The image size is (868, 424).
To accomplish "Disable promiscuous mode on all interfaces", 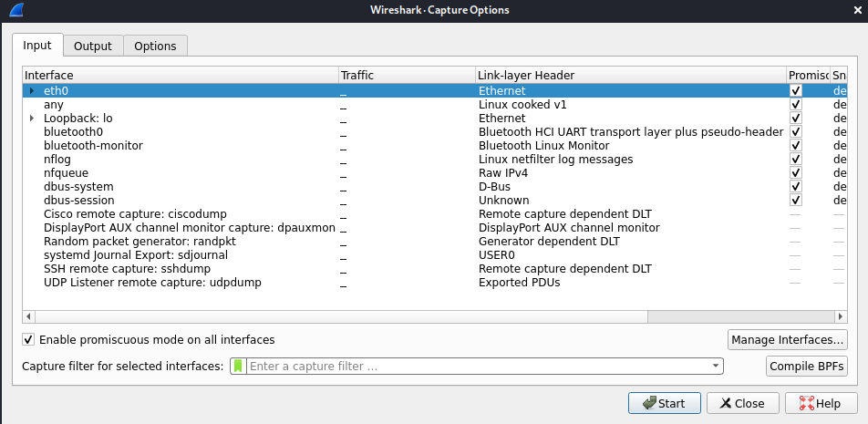I will 28,339.
